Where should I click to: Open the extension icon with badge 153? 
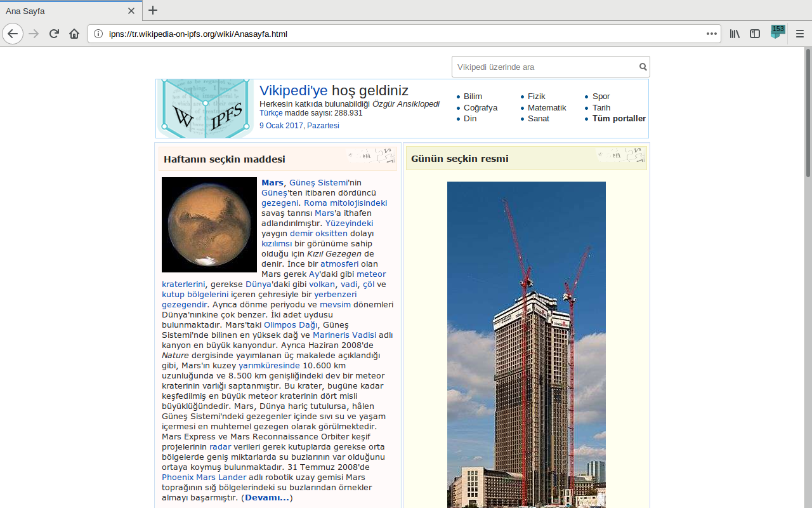click(x=777, y=32)
